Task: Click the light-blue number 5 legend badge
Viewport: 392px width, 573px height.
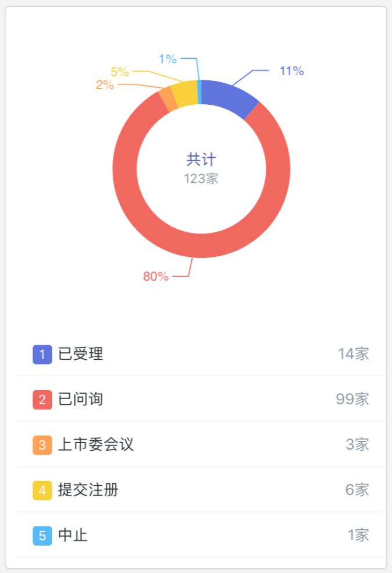Action: coord(42,535)
